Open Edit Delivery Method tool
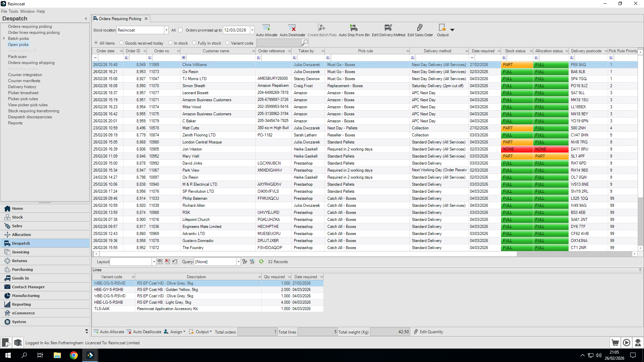This screenshot has width=644, height=362. click(x=388, y=28)
